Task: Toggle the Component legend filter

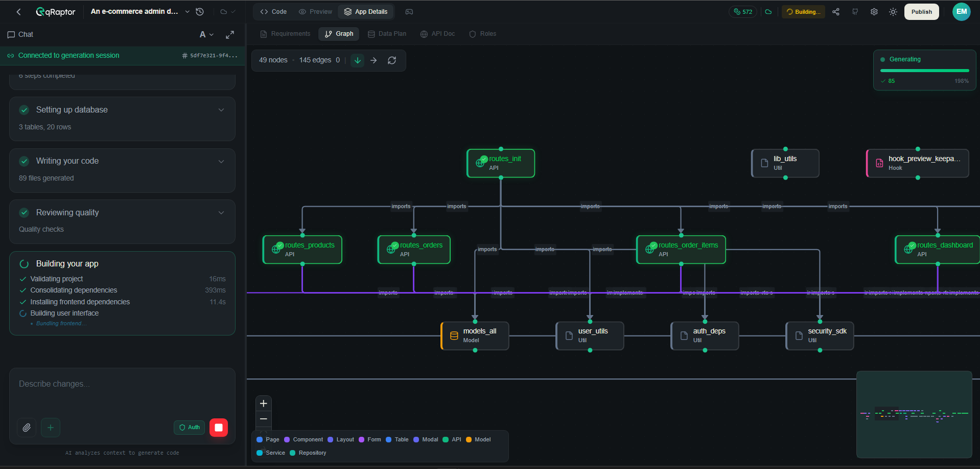Action: click(x=304, y=440)
